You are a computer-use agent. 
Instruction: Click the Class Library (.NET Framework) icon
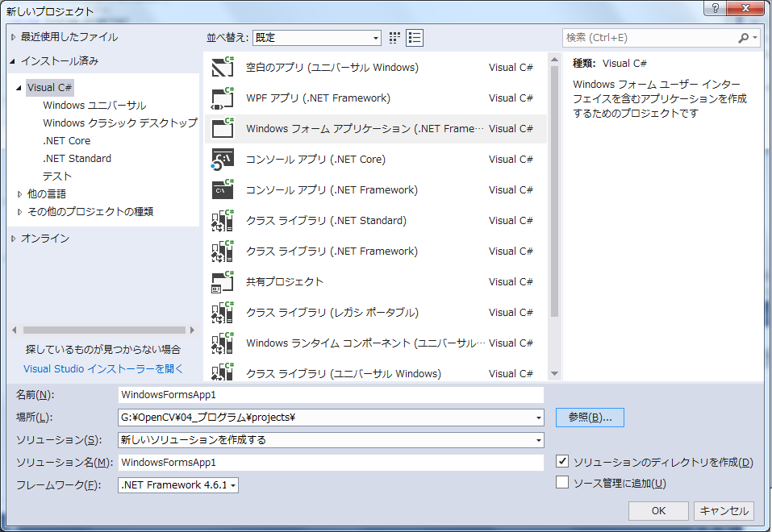[x=223, y=251]
